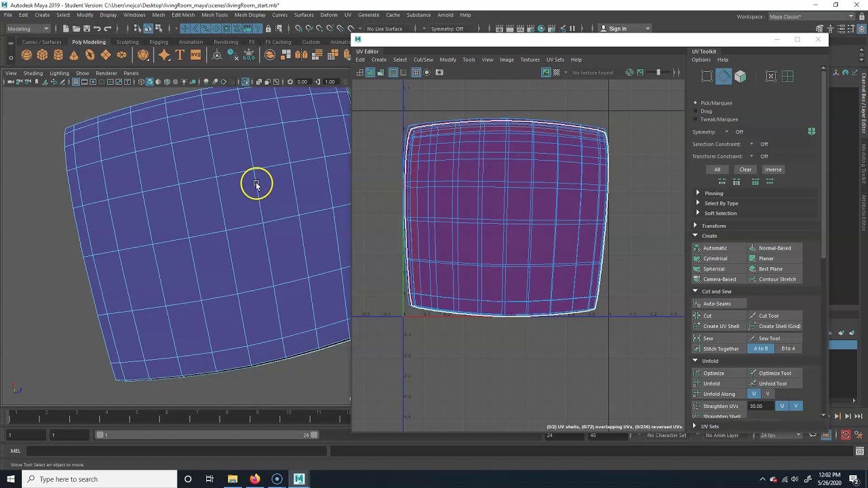Open the Shading menu in viewport panel
868x488 pixels.
33,73
